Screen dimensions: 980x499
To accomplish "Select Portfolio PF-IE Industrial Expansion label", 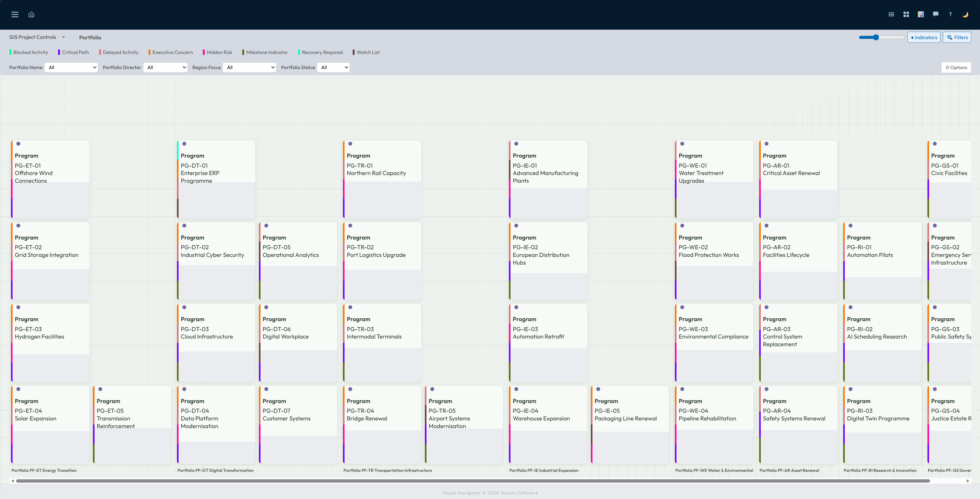I will click(x=544, y=471).
